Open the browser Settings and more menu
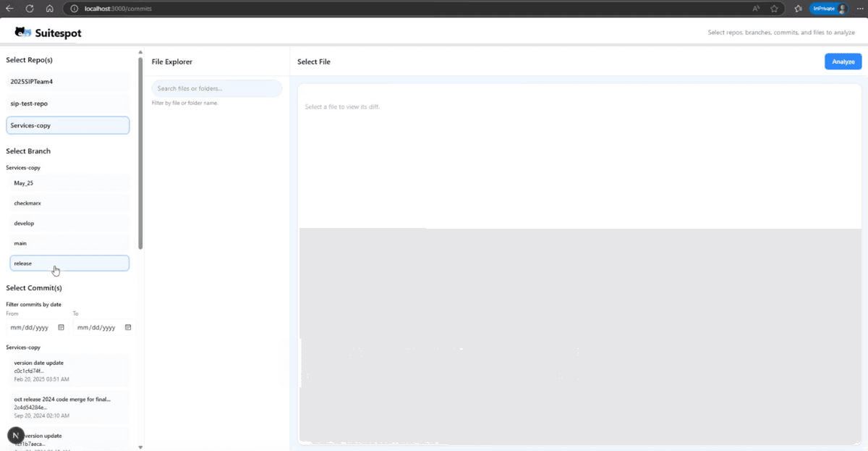The height and width of the screenshot is (451, 868). [x=860, y=8]
